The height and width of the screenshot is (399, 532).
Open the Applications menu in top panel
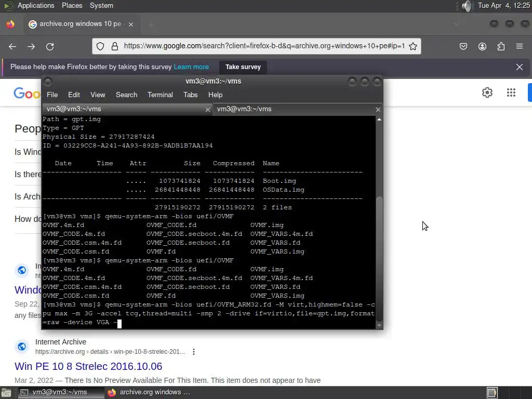36,6
